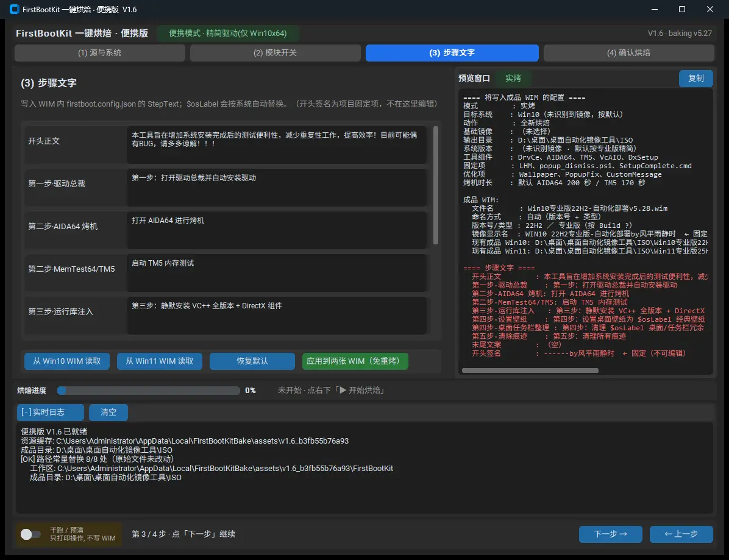
Task: Click the 第 3 / 4 步 step indicator text
Action: [183, 534]
